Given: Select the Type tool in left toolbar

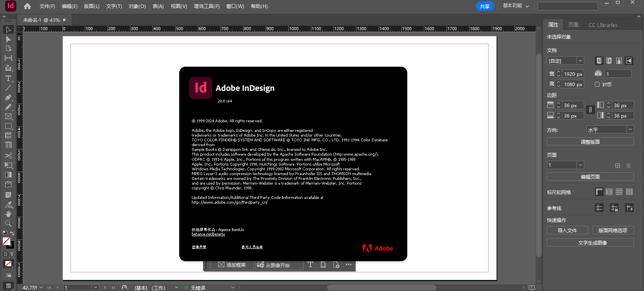Looking at the screenshot, I should click(x=8, y=78).
